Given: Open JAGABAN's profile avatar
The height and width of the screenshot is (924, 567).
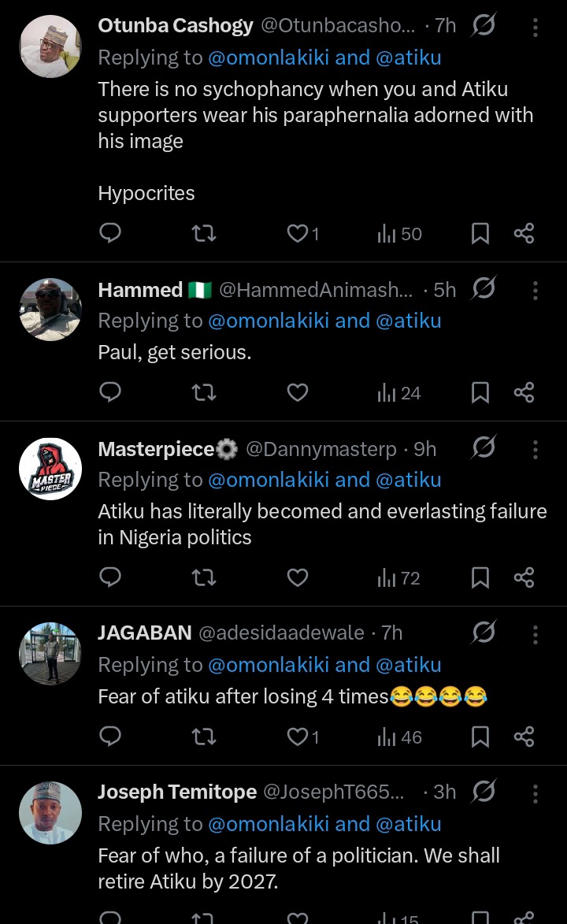Looking at the screenshot, I should click(x=50, y=653).
